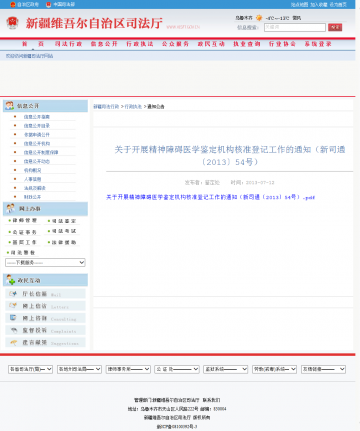Open 行业协会 navigation menu item
The image size is (360, 431).
coord(282,44)
